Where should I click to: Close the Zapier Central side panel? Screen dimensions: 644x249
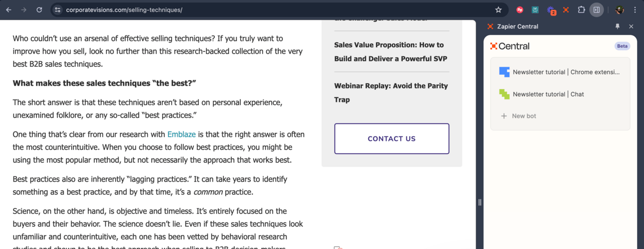(631, 26)
